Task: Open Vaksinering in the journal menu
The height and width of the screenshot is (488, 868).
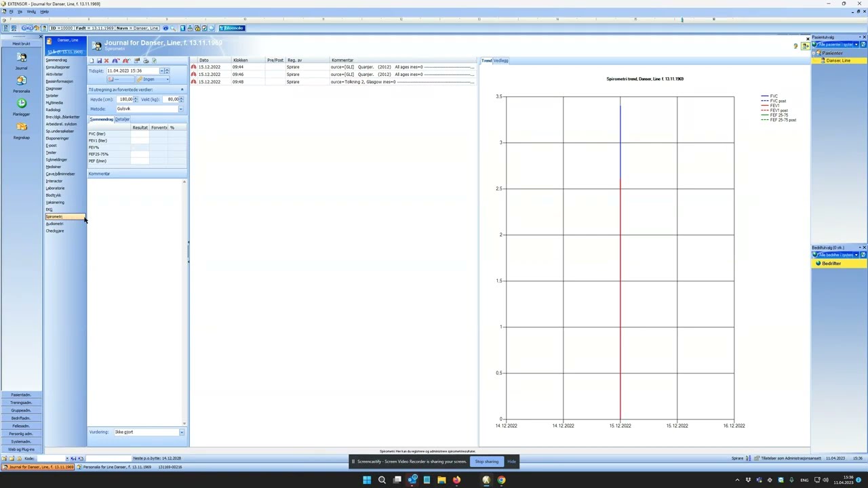Action: (55, 203)
